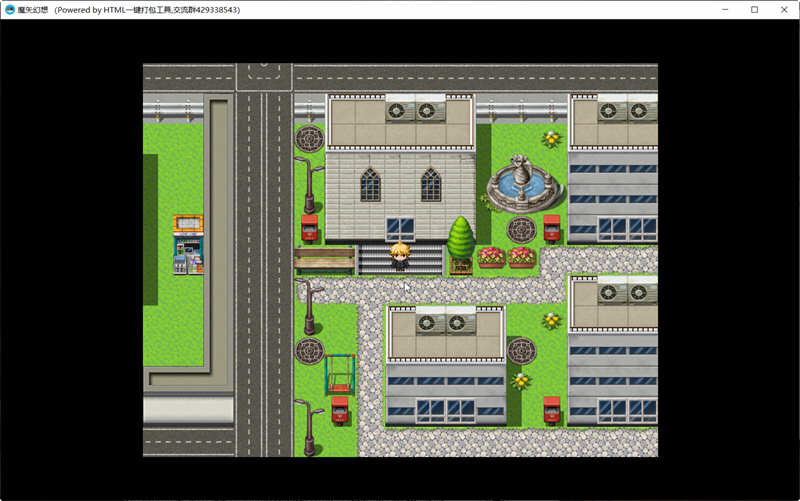800x501 pixels.
Task: Click the blonde character on the stairs
Action: point(400,256)
